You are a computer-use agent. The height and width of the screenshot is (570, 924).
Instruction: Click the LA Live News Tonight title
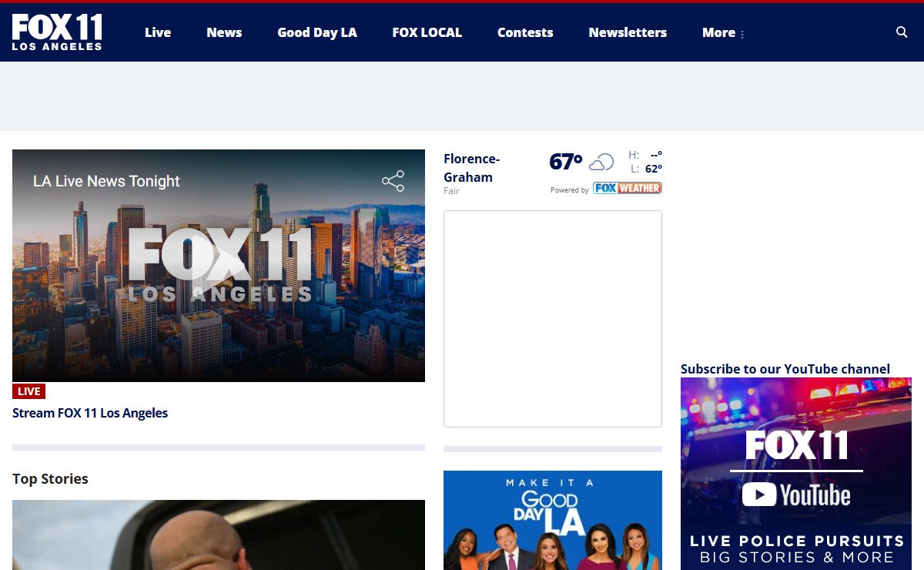pos(106,181)
